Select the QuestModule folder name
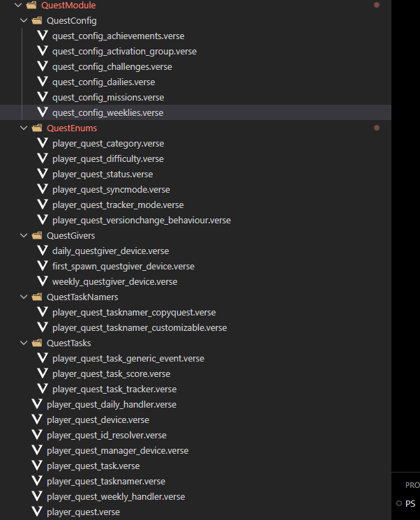This screenshot has width=420, height=520. (x=68, y=6)
